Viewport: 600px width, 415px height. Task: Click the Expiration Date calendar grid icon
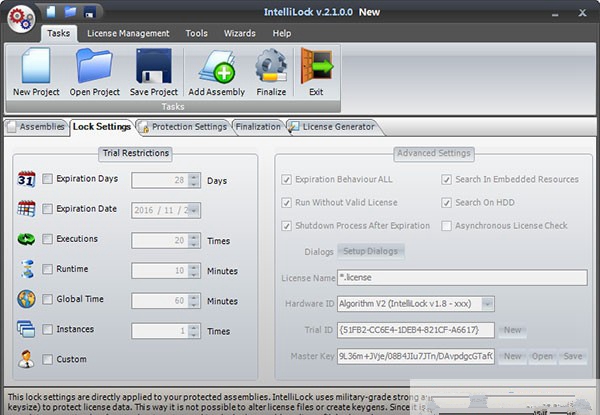coord(26,209)
